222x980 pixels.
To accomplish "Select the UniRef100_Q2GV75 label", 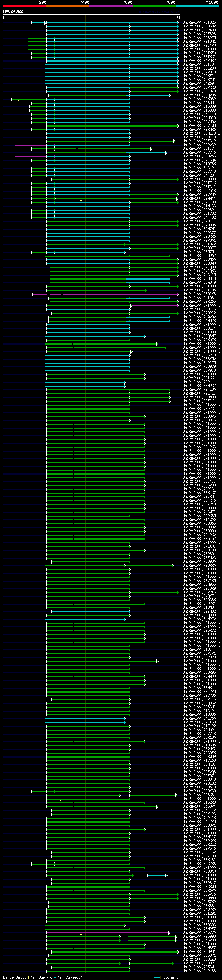I will (199, 894).
